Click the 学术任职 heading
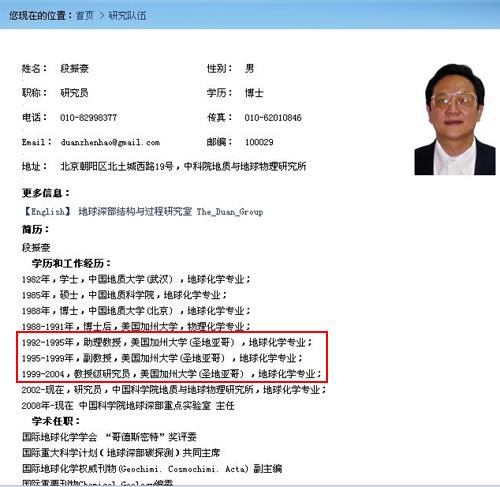Image resolution: width=500 pixels, height=487 pixels. pos(56,421)
